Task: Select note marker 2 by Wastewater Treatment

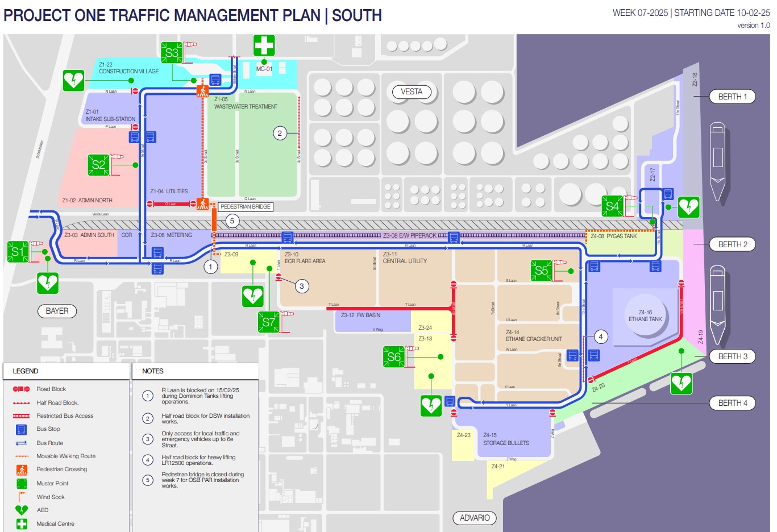Action: tap(279, 134)
